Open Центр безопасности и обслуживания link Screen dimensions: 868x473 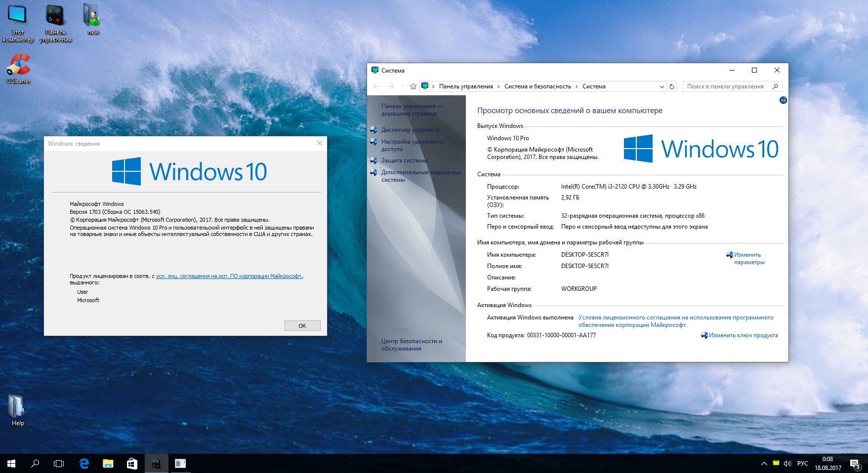pyautogui.click(x=412, y=345)
